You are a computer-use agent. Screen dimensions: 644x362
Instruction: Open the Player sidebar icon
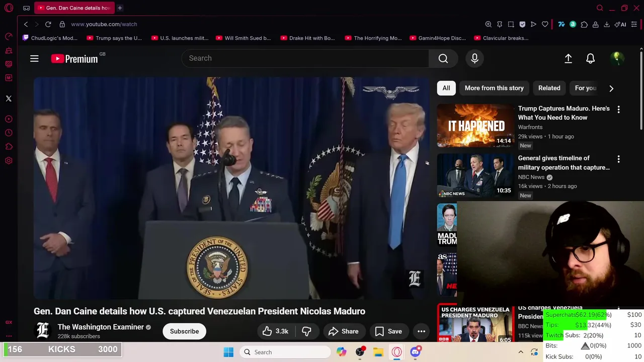(x=9, y=119)
